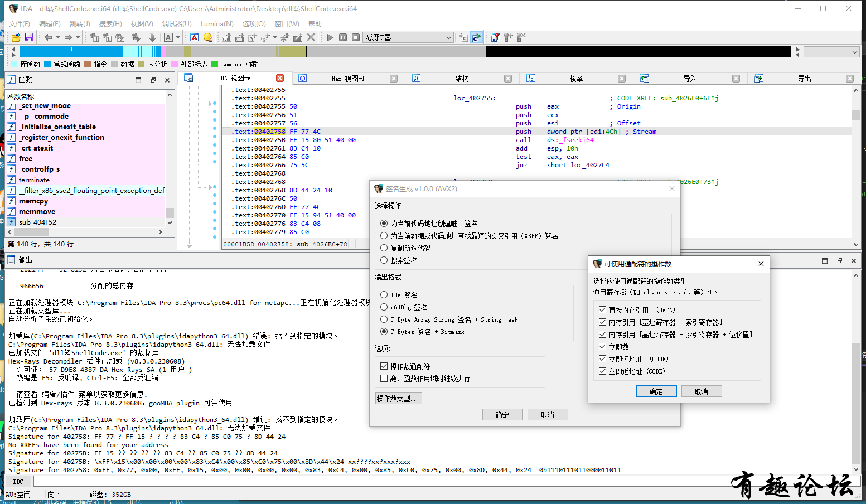Viewport: 866px width, 504px height.
Task: Open Jump forward history dropdown arrow
Action: [78, 37]
